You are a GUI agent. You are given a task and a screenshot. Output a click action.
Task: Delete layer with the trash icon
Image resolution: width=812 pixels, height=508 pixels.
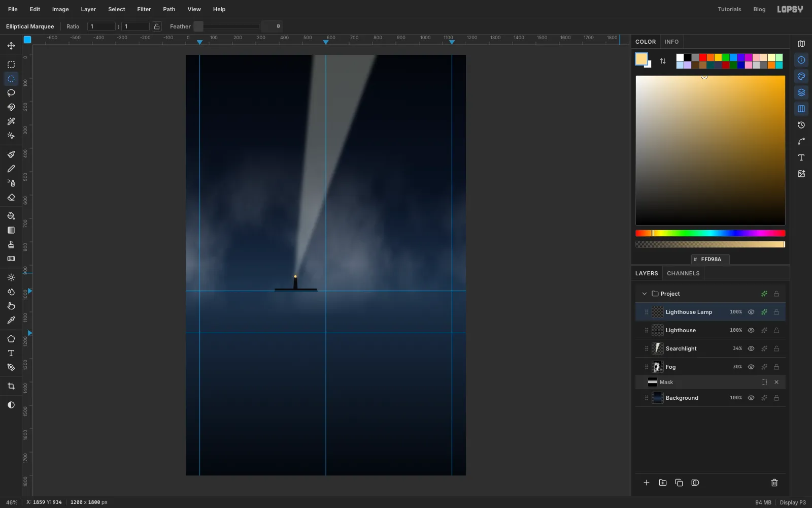tap(774, 483)
